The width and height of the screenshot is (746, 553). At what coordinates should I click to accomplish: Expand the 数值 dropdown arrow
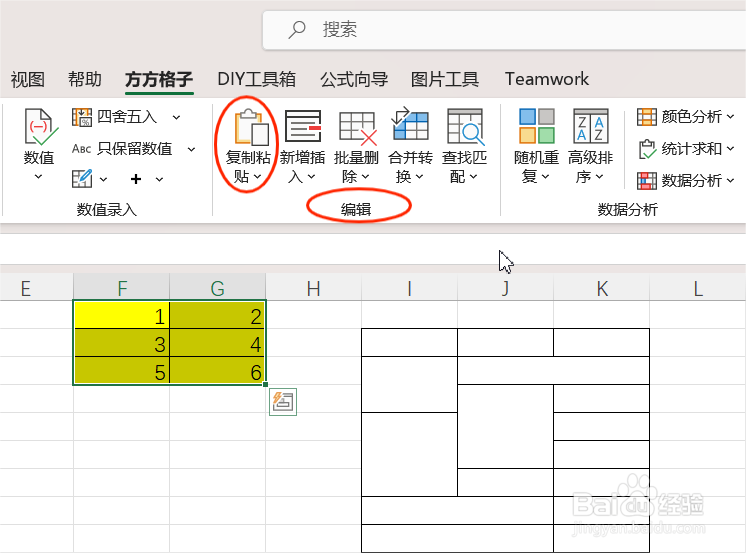(x=39, y=177)
